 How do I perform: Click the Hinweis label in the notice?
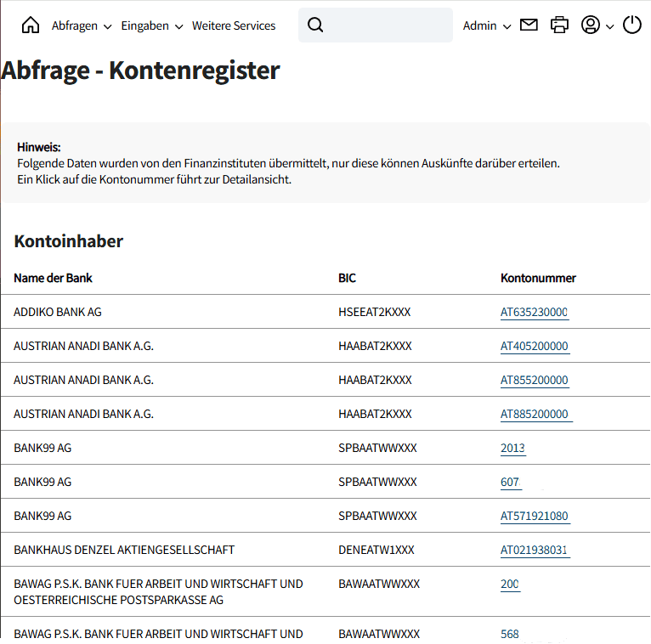coord(39,147)
